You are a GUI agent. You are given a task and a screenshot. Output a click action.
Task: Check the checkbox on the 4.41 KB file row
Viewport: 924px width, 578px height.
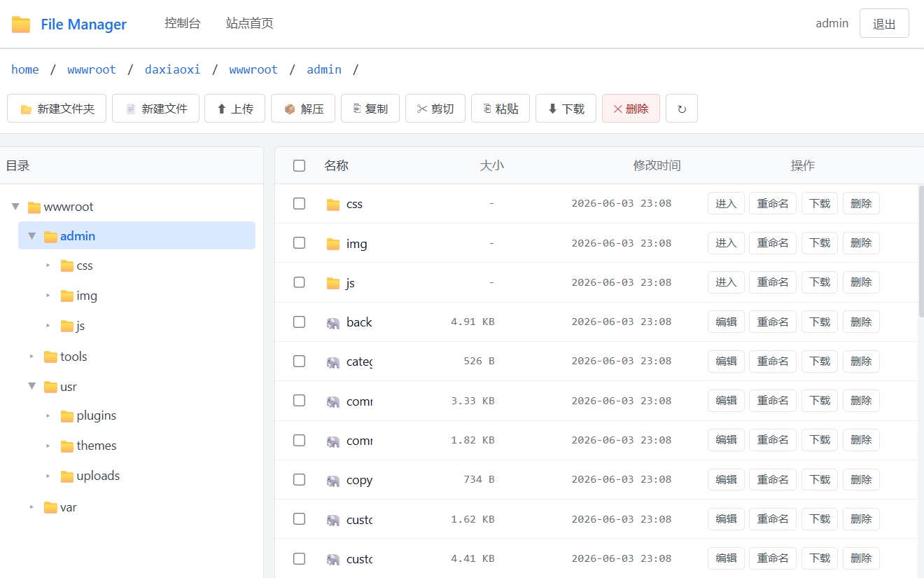[299, 558]
